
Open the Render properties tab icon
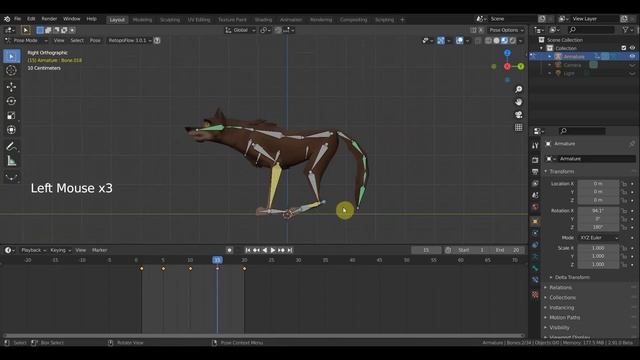point(535,160)
